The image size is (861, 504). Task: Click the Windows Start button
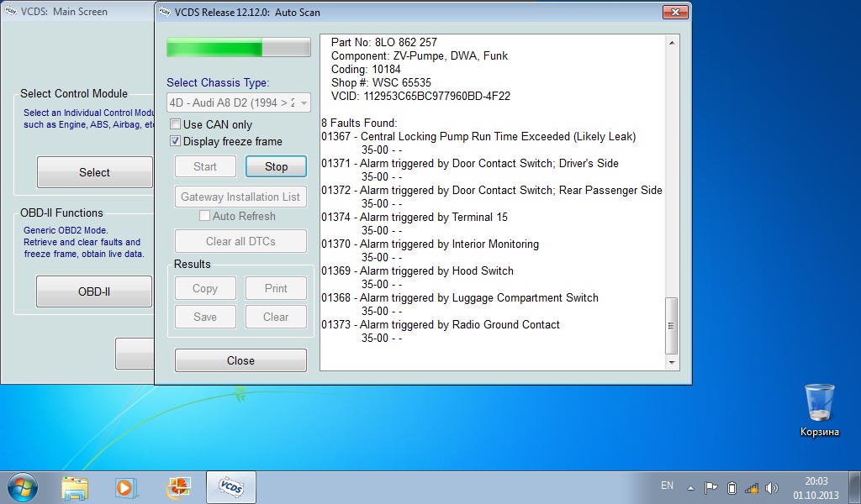23,486
